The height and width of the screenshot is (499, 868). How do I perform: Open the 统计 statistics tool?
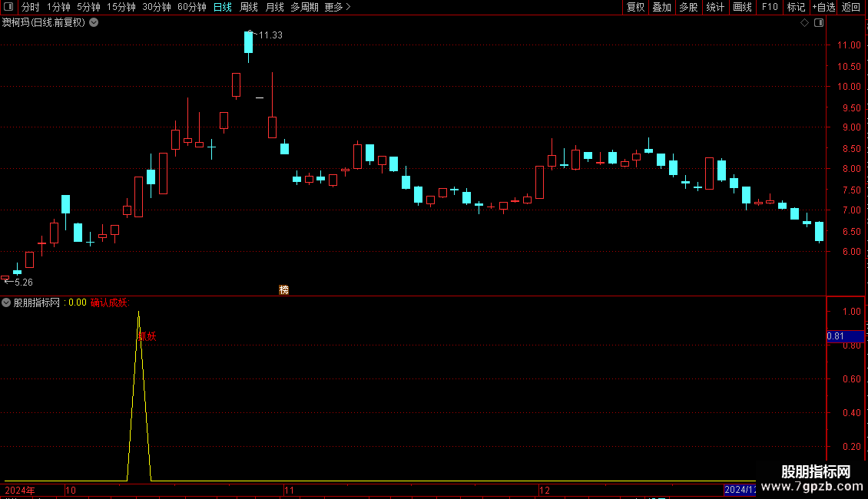(x=715, y=7)
